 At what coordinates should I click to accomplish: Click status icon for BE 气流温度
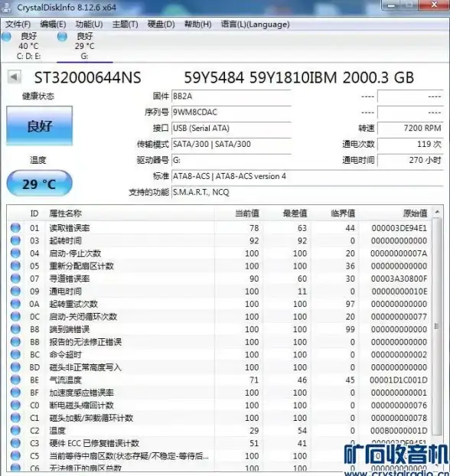pos(15,380)
